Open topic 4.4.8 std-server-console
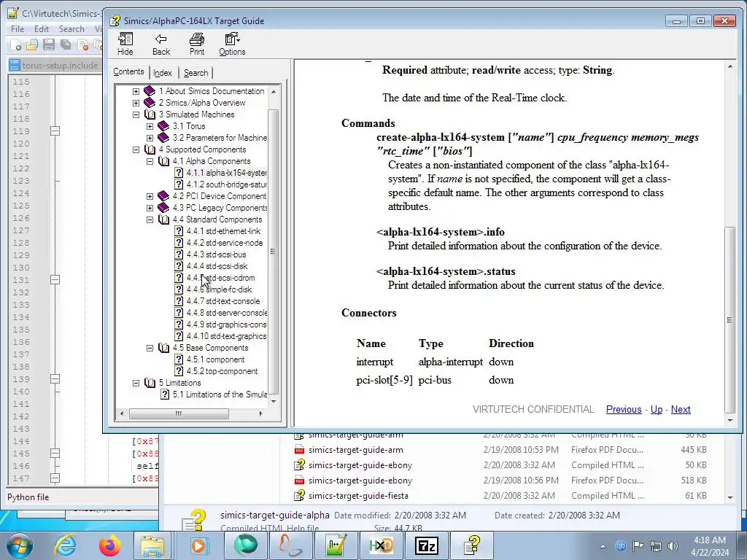Viewport: 747px width, 560px height. point(226,313)
